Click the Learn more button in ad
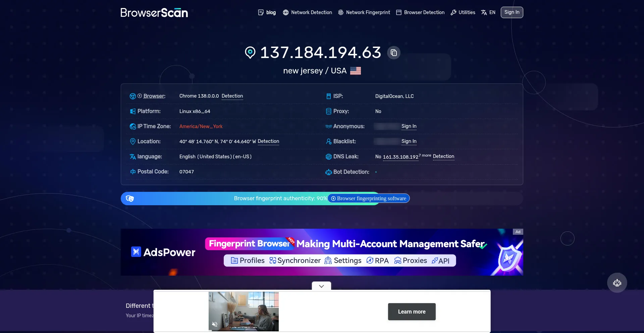Viewport: 644px width, 333px height. pos(412,312)
